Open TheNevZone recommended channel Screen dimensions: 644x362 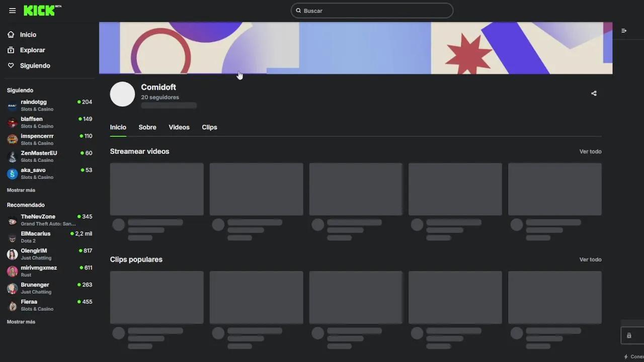click(x=38, y=217)
